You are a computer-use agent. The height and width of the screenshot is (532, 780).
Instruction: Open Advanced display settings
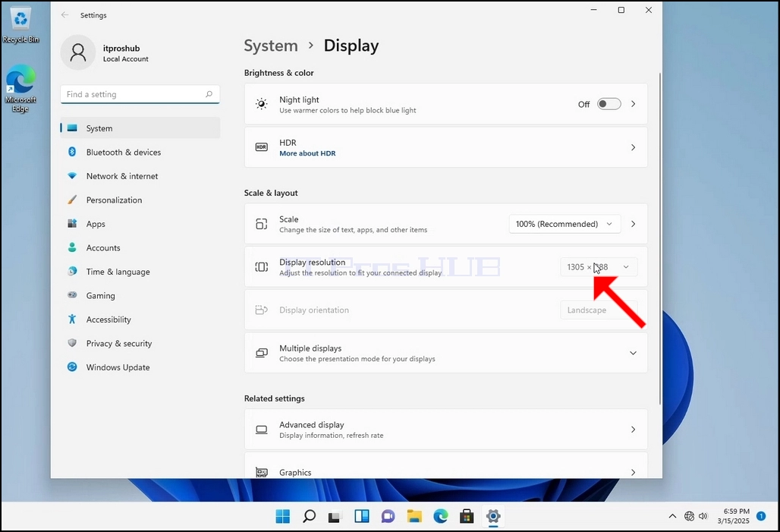[445, 430]
